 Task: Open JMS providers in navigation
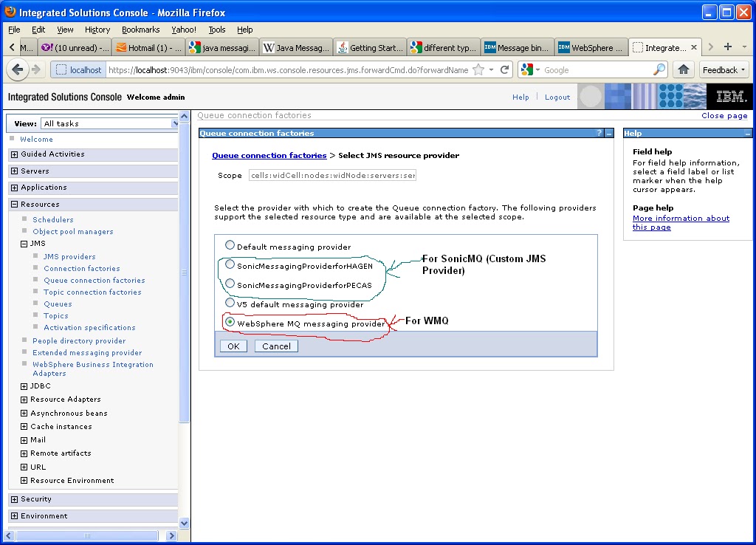tap(69, 256)
